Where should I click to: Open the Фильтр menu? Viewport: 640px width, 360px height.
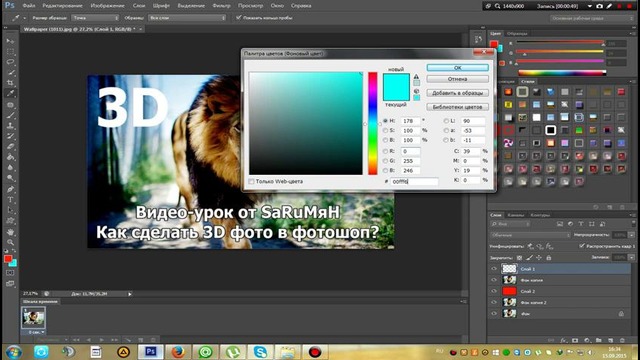point(222,6)
